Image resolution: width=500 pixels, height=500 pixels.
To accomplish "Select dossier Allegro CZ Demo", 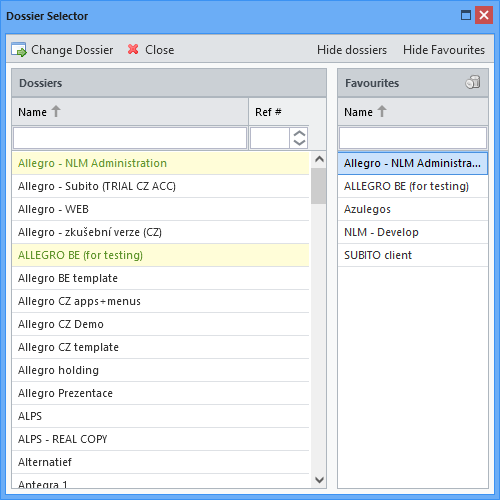I will click(161, 324).
